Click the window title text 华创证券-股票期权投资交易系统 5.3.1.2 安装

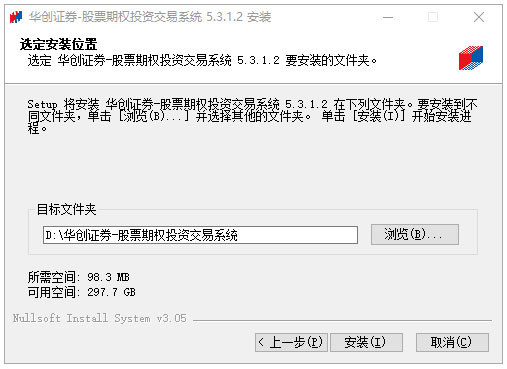[x=150, y=17]
